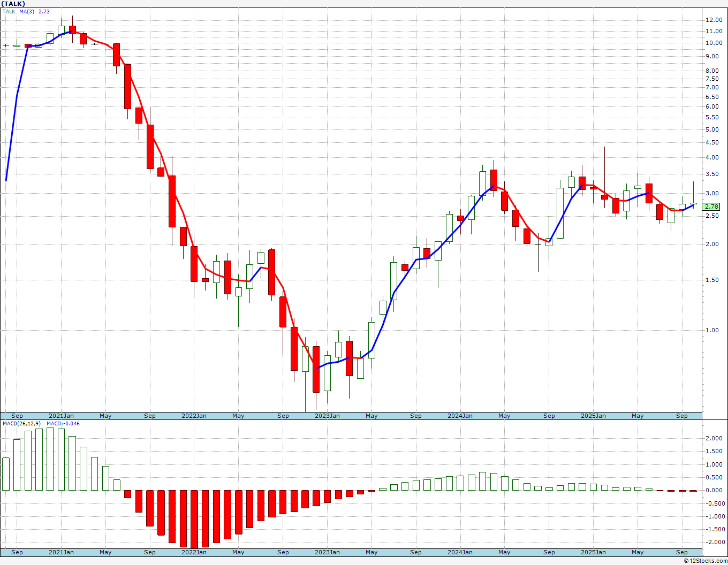This screenshot has height=565, width=728.
Task: Select the MACD:-0.046 value label
Action: (x=63, y=423)
